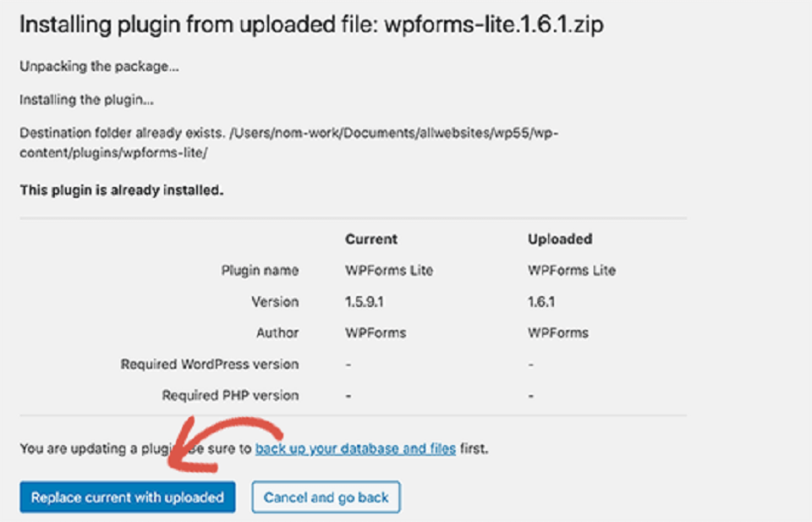Click the 'Unpacking the package...' text
The height and width of the screenshot is (522, 812).
tap(100, 67)
